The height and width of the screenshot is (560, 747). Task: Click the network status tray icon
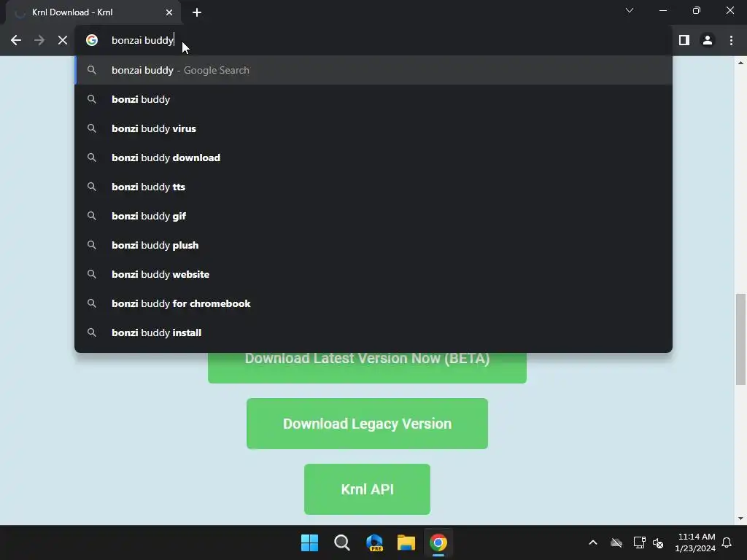click(639, 542)
